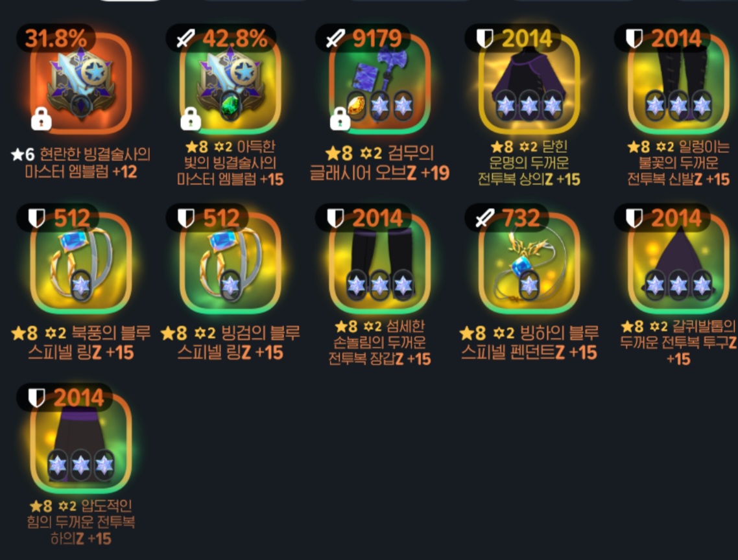Viewport: 738px width, 560px height.
Task: Open the purple combat top armor icon
Action: 529,84
